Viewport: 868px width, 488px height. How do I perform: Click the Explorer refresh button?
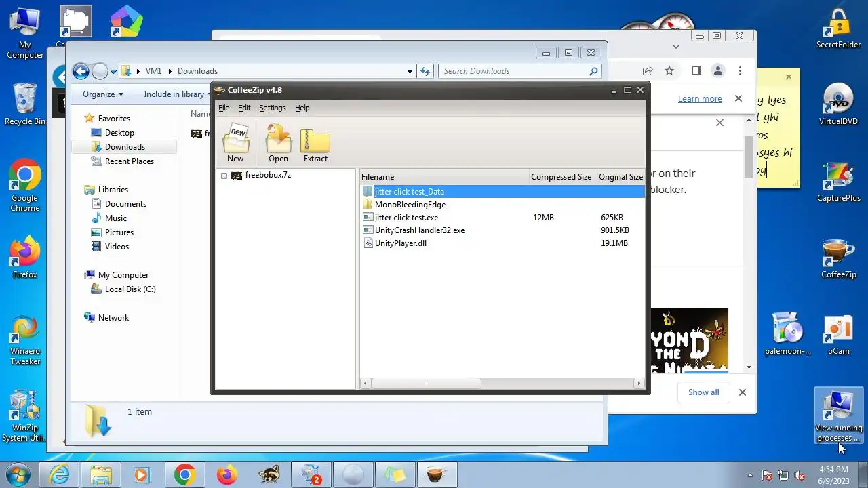425,71
